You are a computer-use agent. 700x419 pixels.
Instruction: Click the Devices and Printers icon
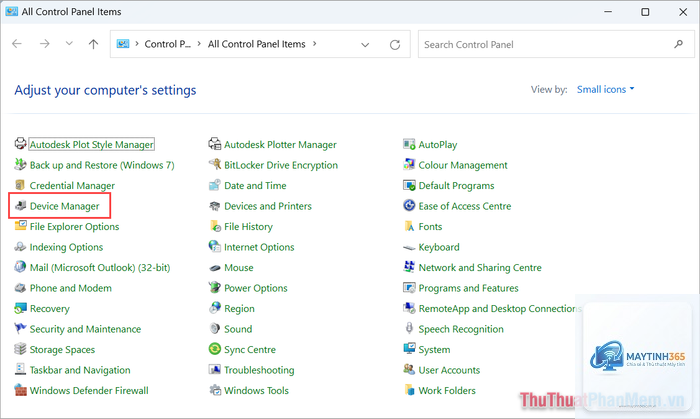215,205
